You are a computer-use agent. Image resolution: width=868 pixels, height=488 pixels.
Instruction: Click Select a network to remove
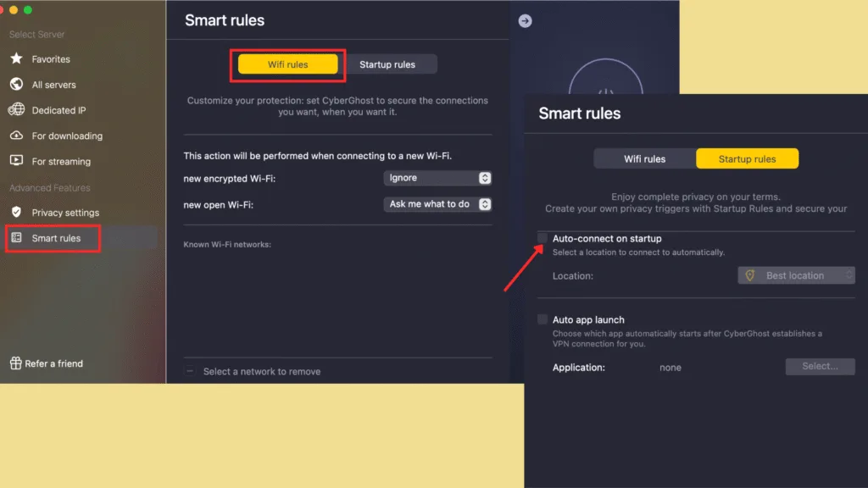coord(262,371)
